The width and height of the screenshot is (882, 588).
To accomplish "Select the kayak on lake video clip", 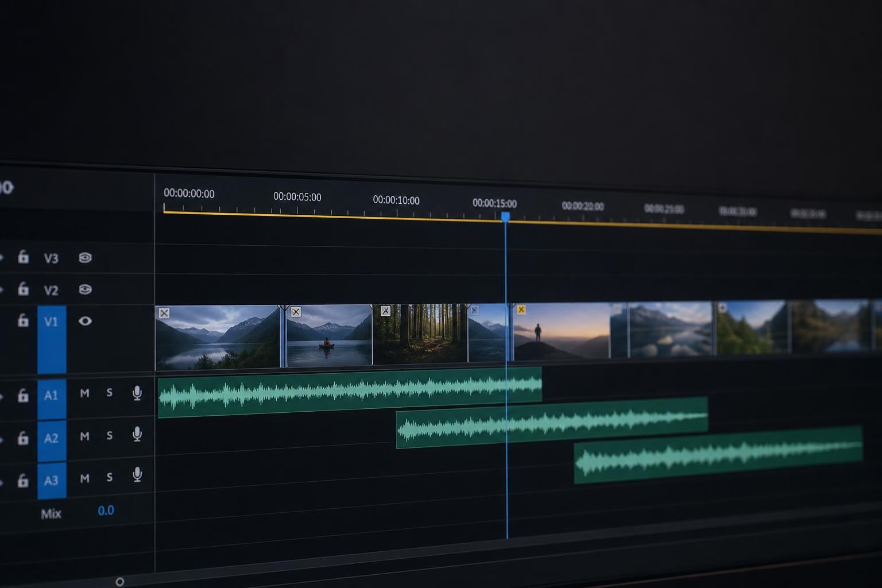I will click(x=329, y=335).
